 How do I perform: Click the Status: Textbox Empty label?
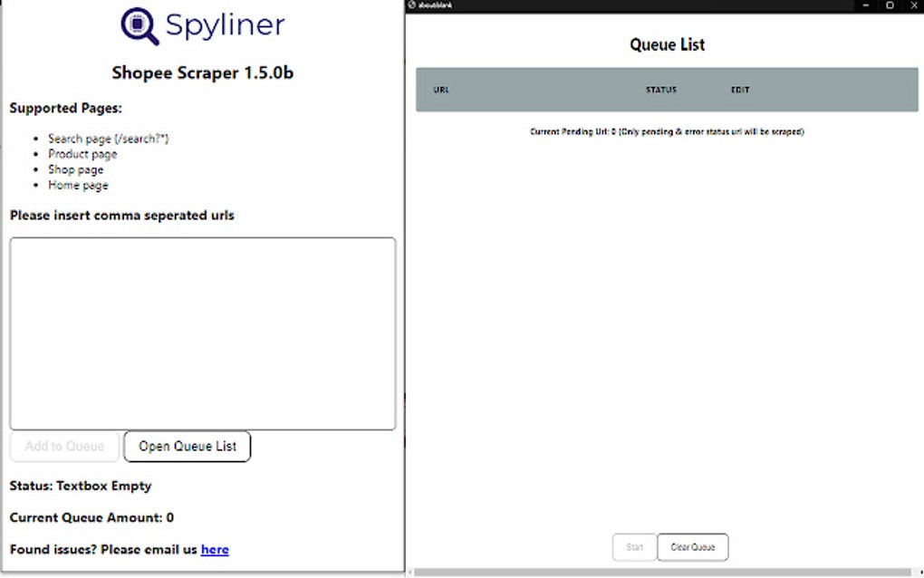pos(80,486)
